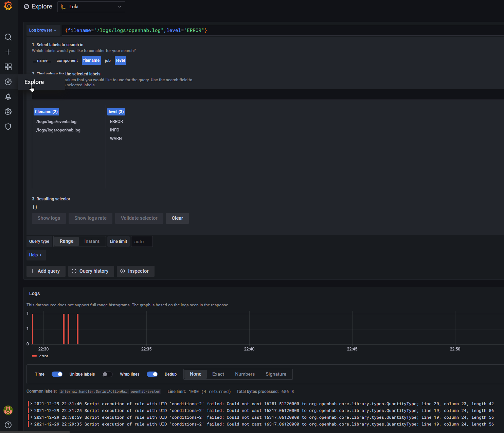This screenshot has height=433, width=504.
Task: Click the Grafana logo home icon
Action: pyautogui.click(x=8, y=6)
